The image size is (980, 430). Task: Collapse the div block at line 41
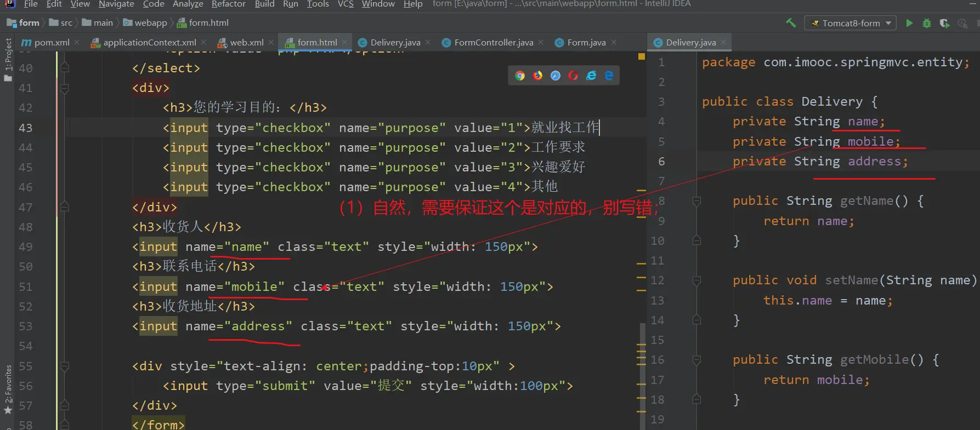[x=65, y=88]
